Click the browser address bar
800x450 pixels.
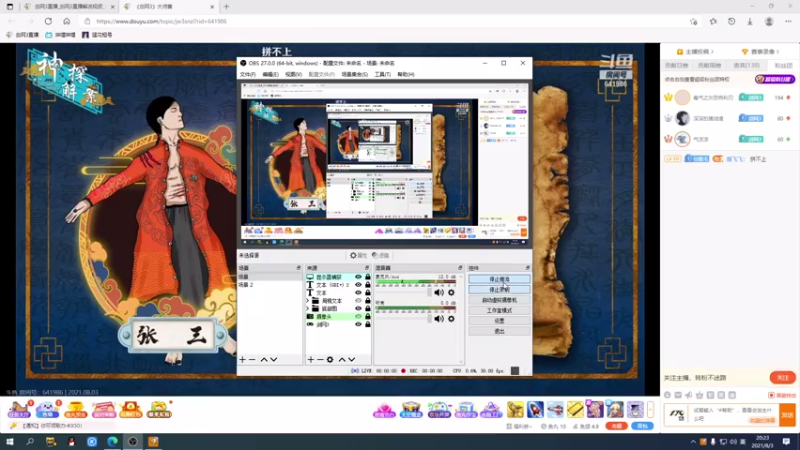coord(388,21)
